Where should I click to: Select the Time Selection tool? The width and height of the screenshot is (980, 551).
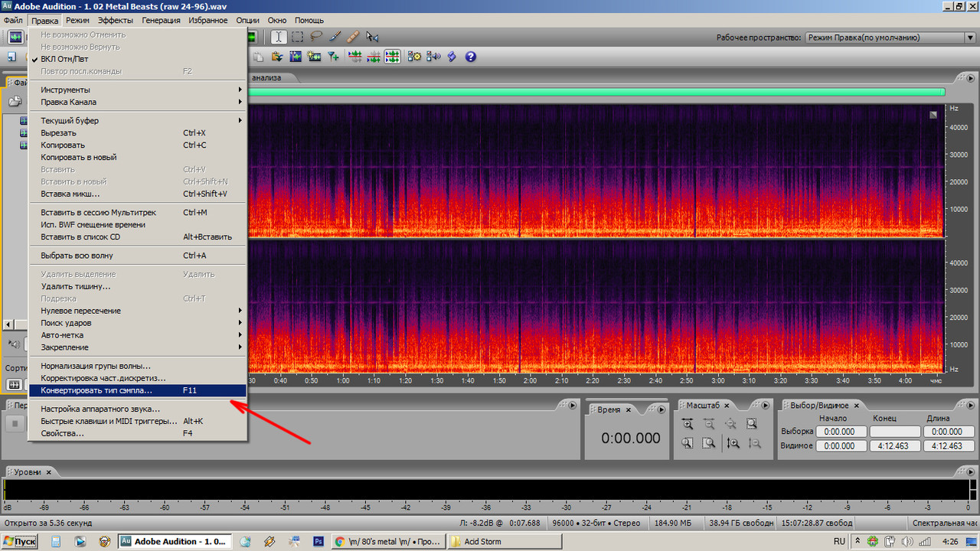point(279,37)
